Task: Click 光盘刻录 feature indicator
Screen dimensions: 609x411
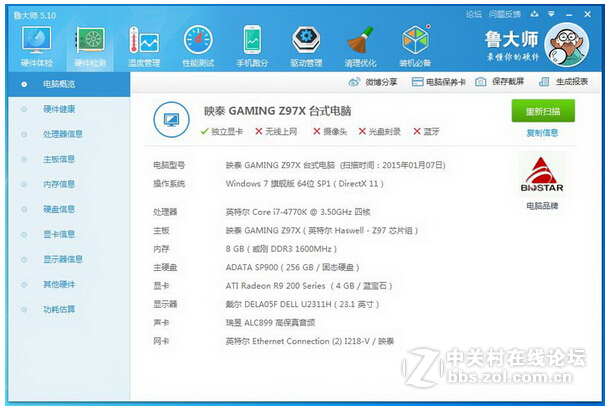Action: pos(379,131)
